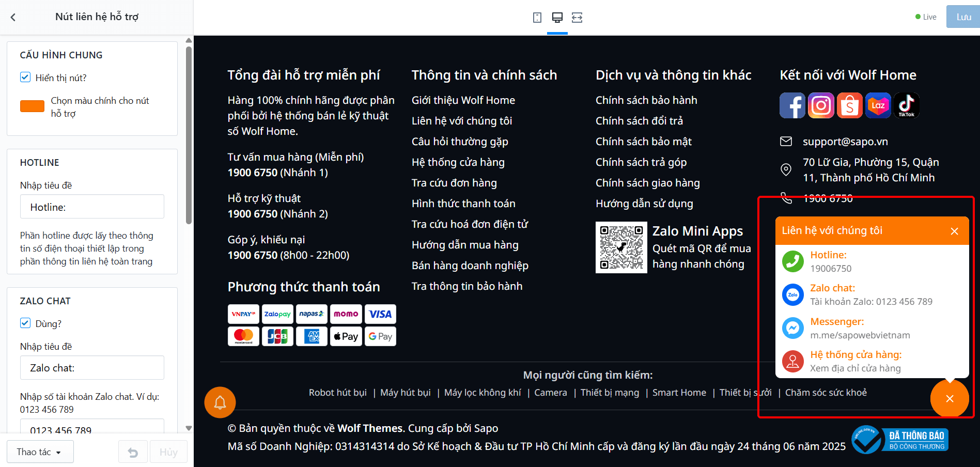Click the VNPAY payment icon

pyautogui.click(x=243, y=314)
